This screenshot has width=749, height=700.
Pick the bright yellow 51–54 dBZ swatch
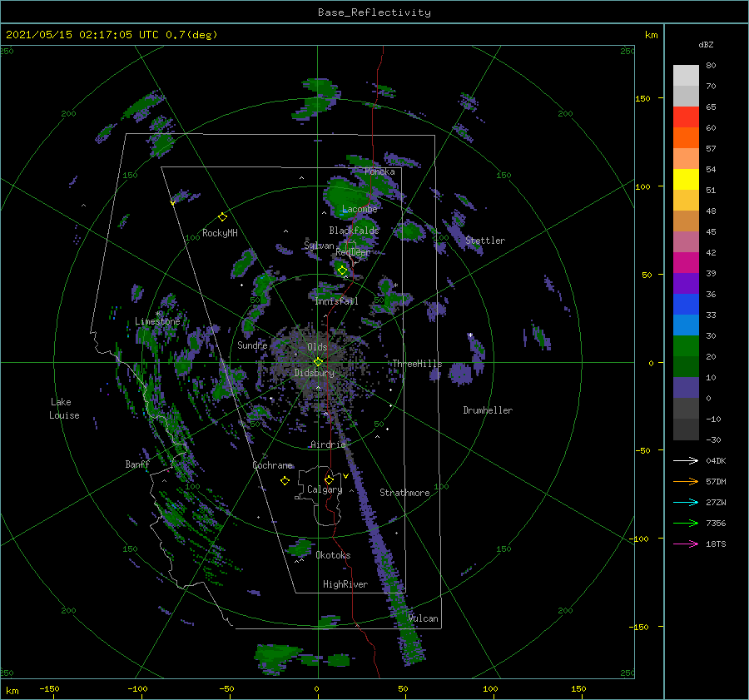point(686,180)
